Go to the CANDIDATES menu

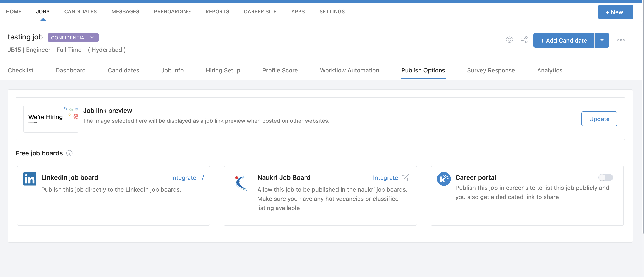pyautogui.click(x=81, y=11)
